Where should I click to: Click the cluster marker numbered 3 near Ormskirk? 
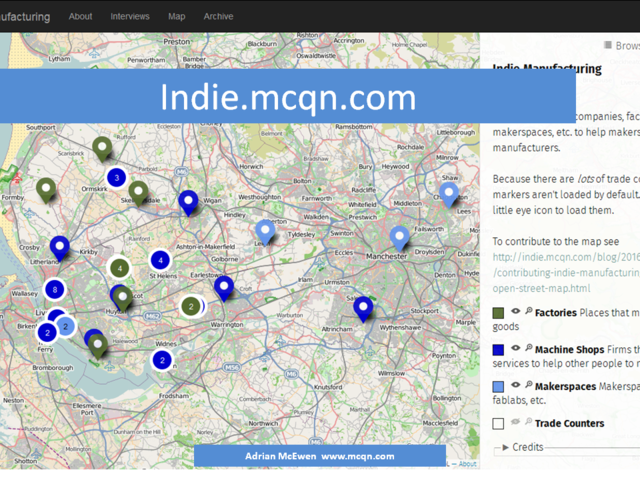117,178
